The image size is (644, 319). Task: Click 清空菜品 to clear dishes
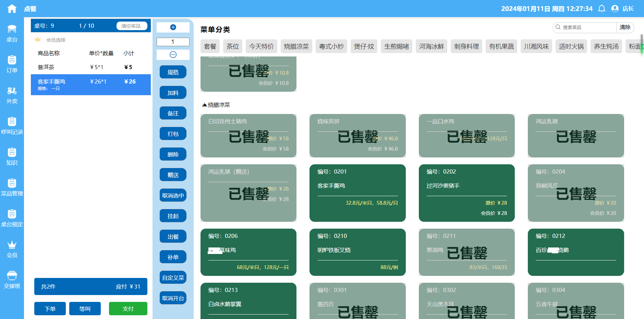tap(132, 26)
